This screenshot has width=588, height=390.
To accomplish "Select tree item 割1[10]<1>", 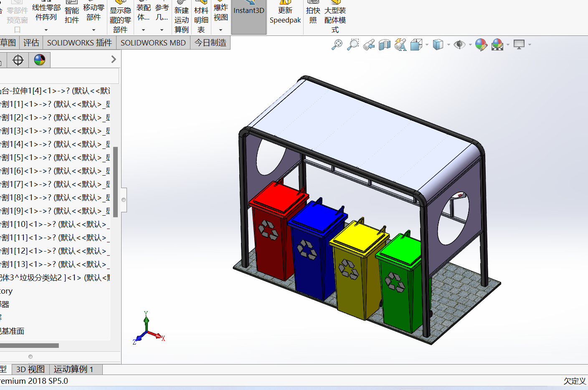I will tap(55, 224).
